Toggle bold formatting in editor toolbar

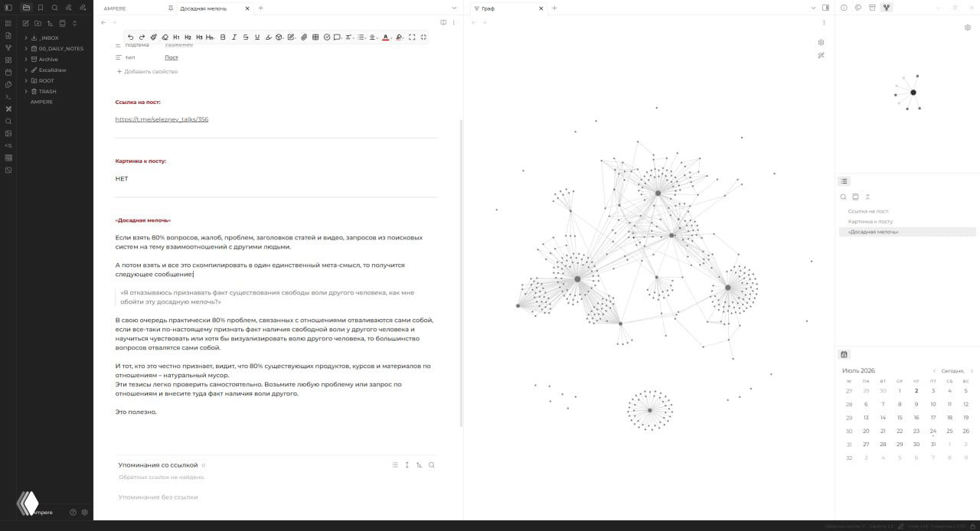(x=223, y=37)
